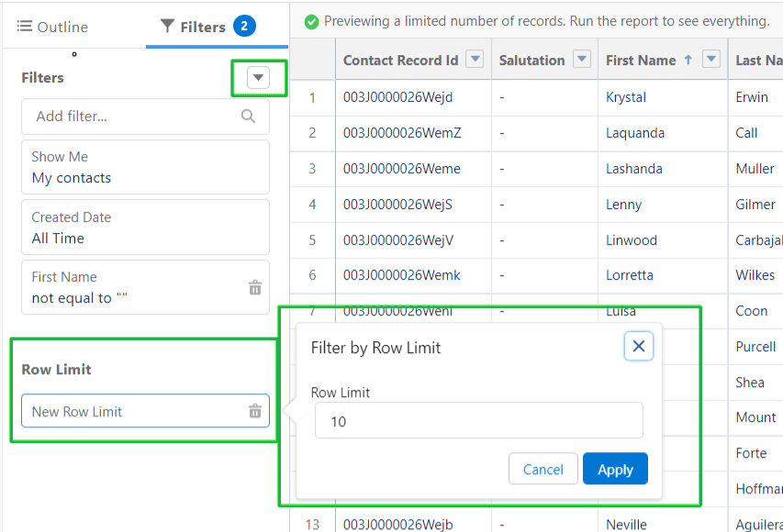Close the Filter by Row Limit dialog
The image size is (783, 532).
639,346
